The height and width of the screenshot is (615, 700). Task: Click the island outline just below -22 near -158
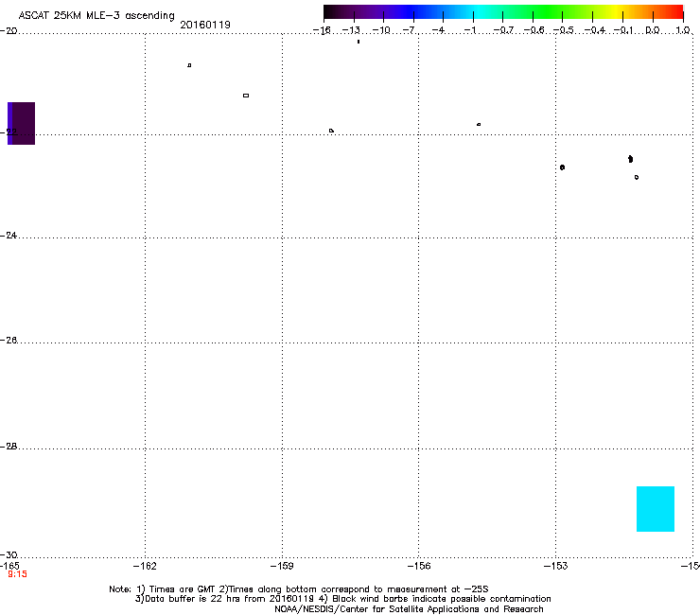pyautogui.click(x=331, y=131)
